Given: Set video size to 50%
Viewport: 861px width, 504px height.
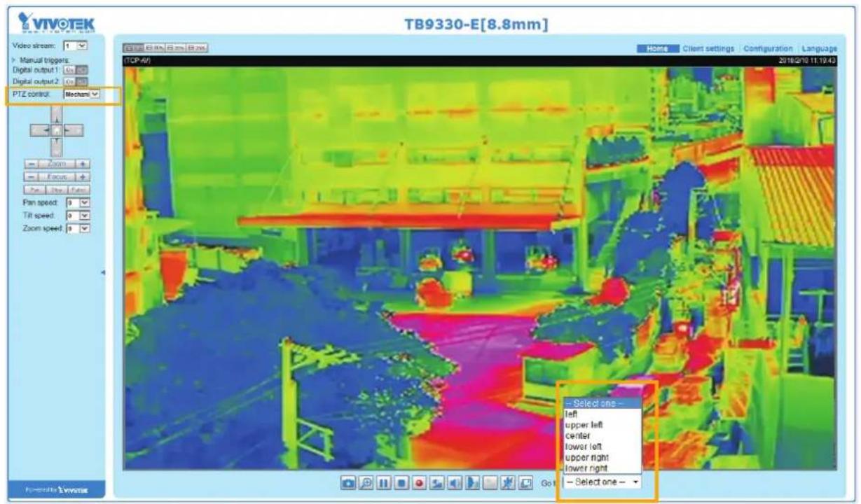Looking at the screenshot, I should (x=176, y=48).
